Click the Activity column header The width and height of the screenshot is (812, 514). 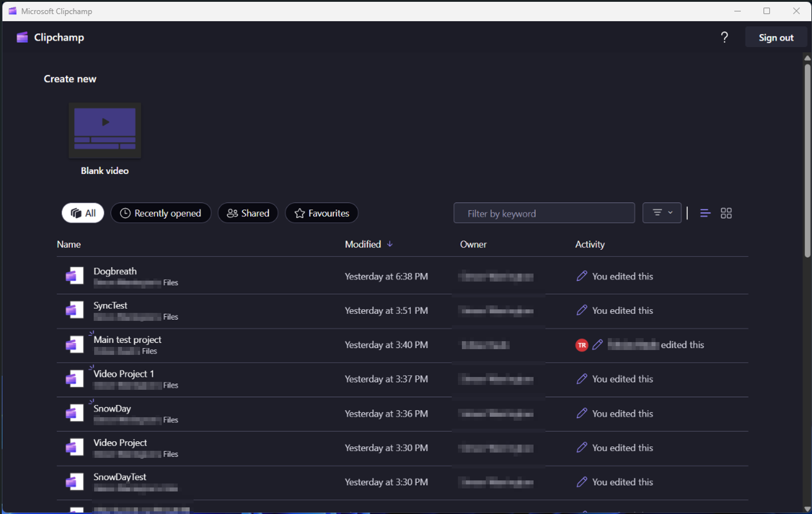[x=590, y=244]
